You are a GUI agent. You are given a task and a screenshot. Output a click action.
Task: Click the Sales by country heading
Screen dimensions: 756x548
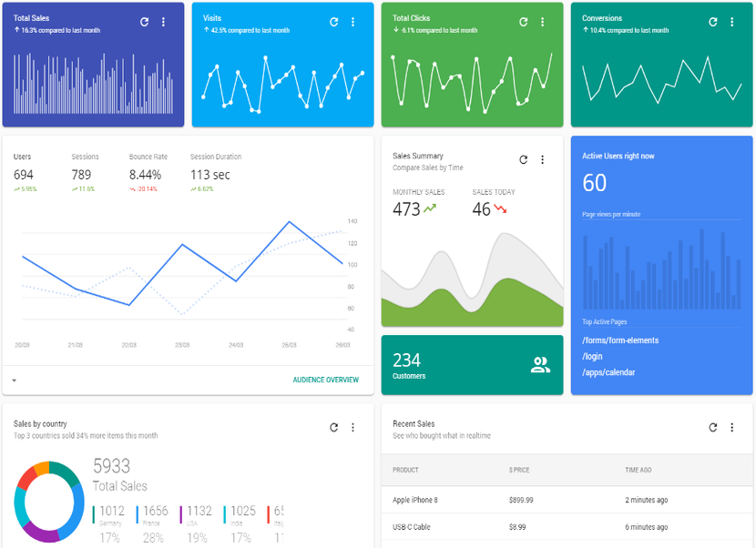tap(40, 423)
